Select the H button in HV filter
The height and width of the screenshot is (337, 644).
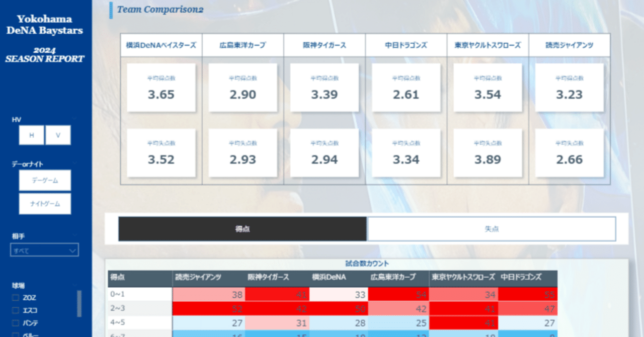pyautogui.click(x=32, y=135)
